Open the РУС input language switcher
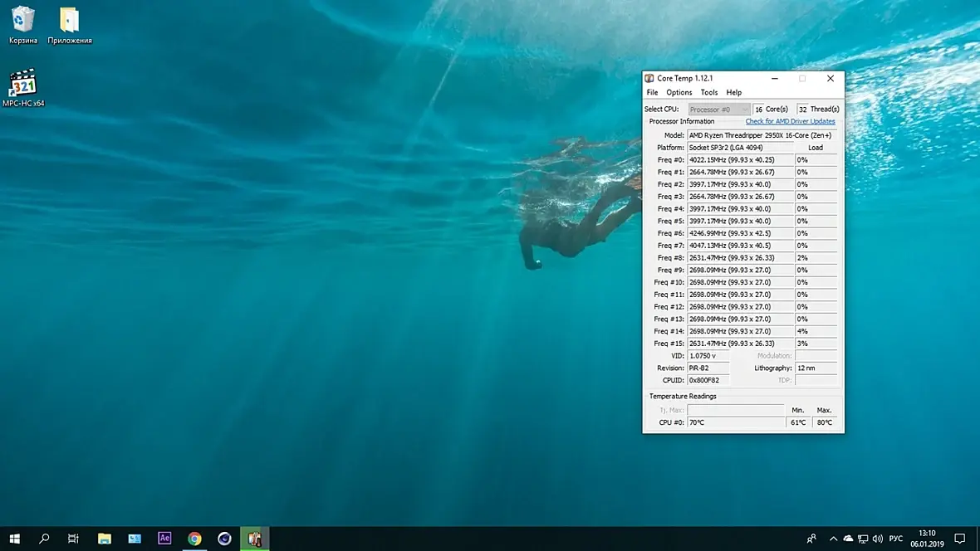The width and height of the screenshot is (980, 551). click(896, 539)
